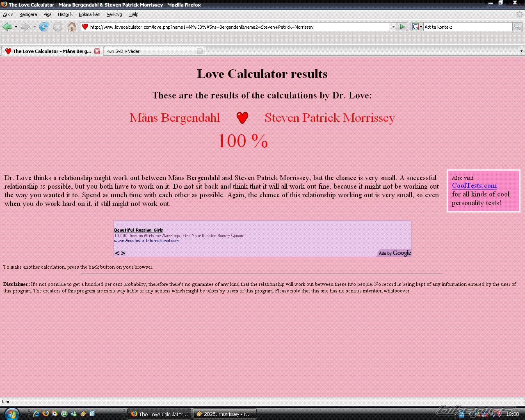The width and height of the screenshot is (525, 420).
Task: Open the Bokmärken menu
Action: pyautogui.click(x=89, y=14)
